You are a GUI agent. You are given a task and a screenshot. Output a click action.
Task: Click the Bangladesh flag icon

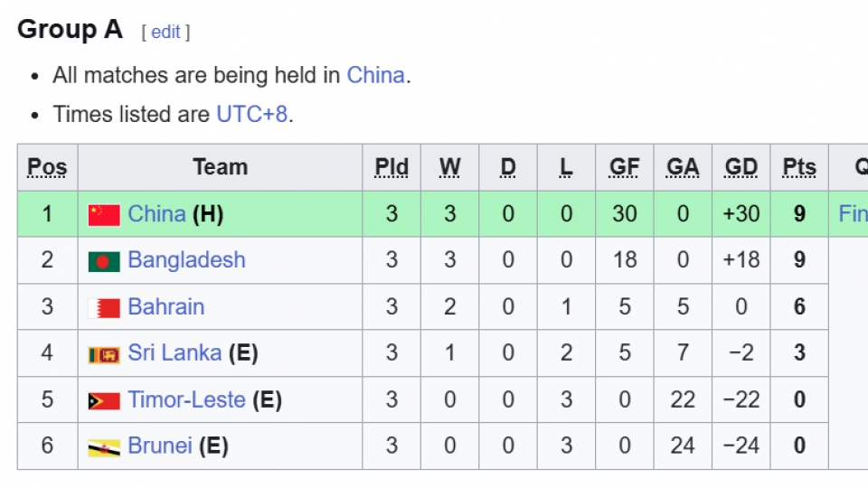[104, 262]
